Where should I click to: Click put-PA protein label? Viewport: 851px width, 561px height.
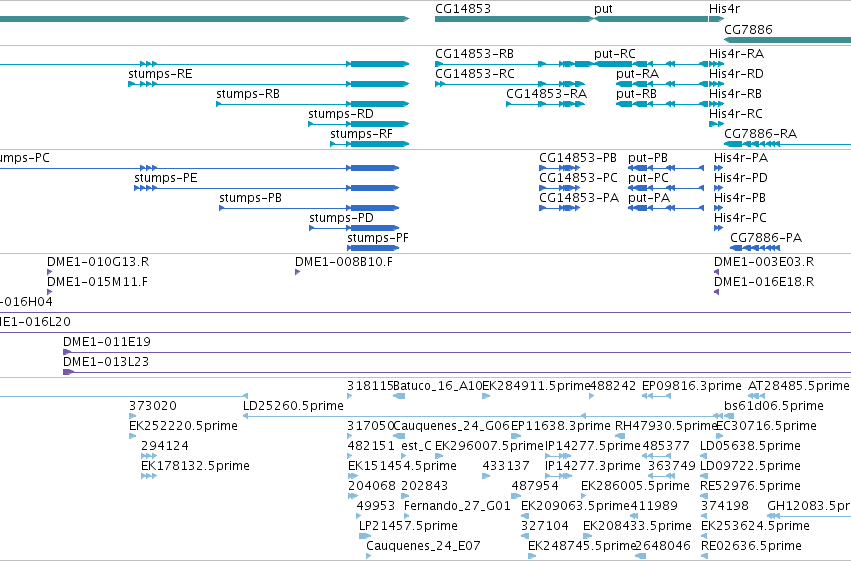(x=649, y=198)
